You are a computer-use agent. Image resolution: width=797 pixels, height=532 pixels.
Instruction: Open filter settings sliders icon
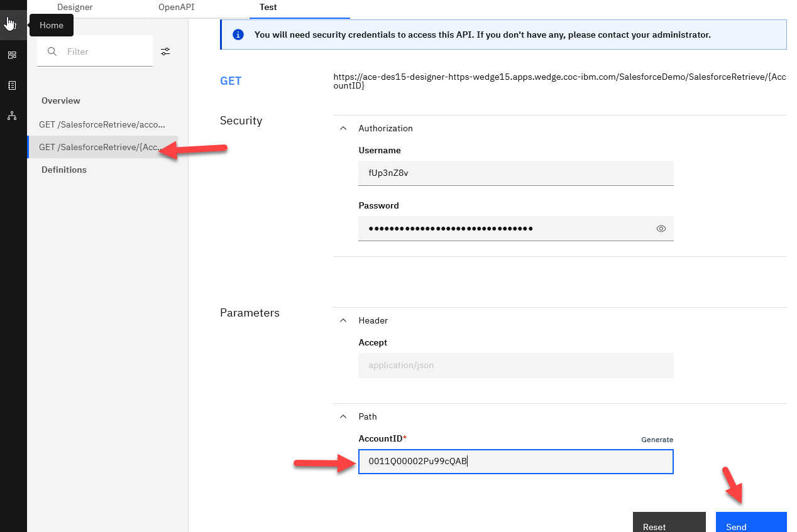click(x=165, y=52)
